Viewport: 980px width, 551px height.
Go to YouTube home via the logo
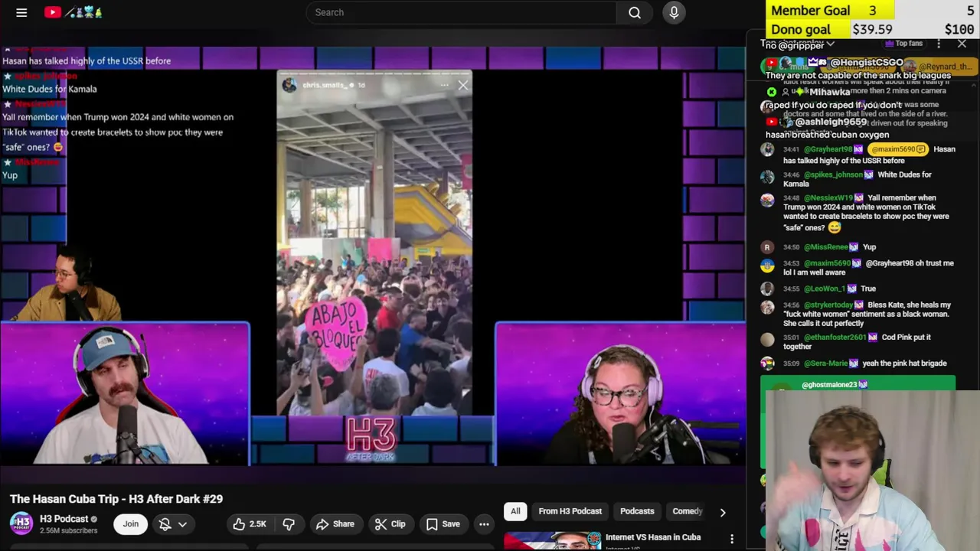click(73, 12)
